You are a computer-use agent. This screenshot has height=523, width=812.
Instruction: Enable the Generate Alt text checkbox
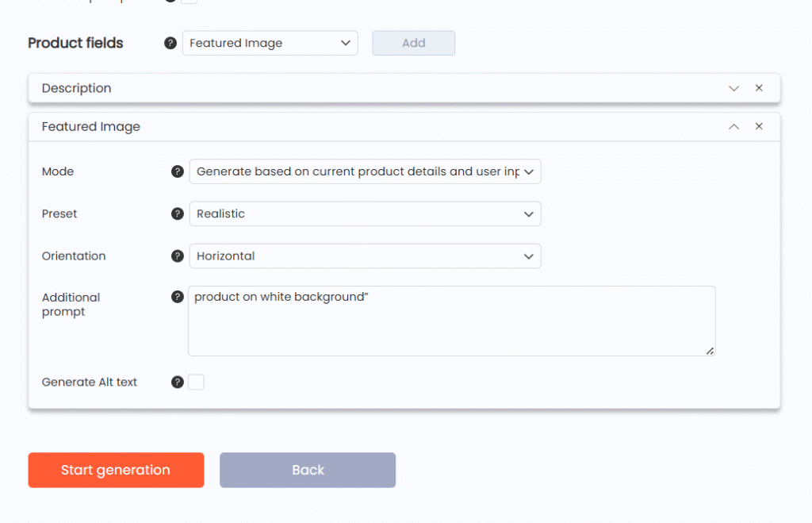click(x=196, y=382)
